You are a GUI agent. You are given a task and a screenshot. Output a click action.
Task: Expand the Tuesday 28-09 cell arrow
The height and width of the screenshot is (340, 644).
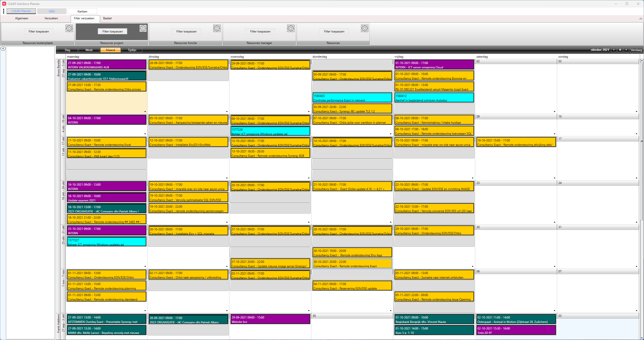tap(227, 112)
